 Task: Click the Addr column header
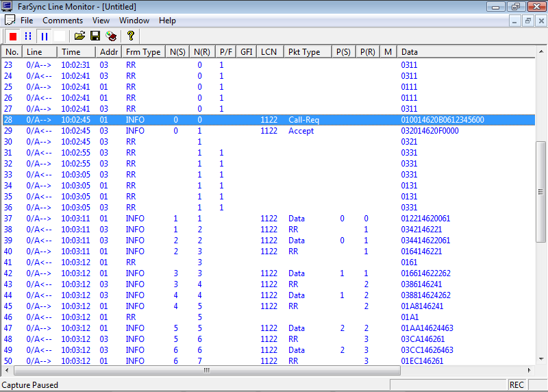click(x=109, y=52)
